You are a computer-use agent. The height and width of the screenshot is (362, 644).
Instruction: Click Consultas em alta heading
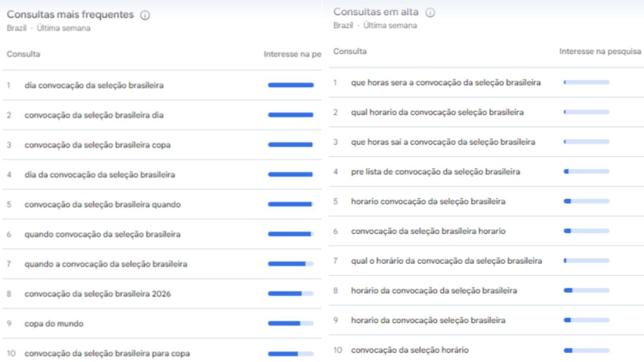coord(376,12)
